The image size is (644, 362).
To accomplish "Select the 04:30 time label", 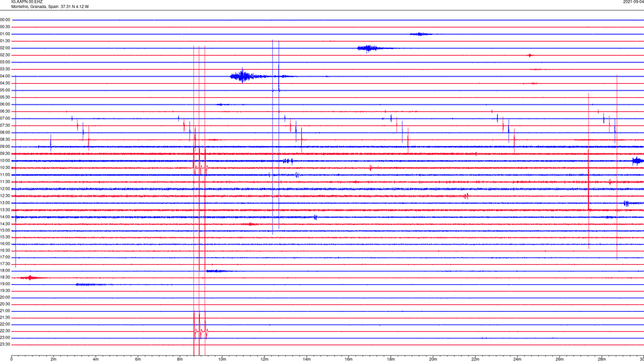I will [5, 83].
